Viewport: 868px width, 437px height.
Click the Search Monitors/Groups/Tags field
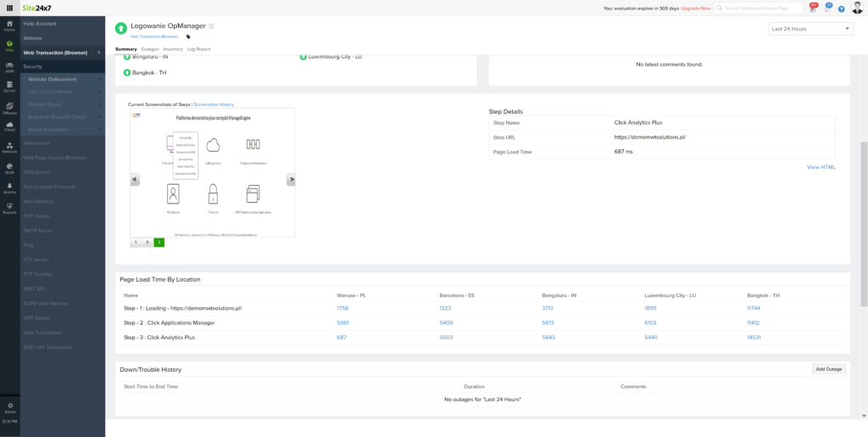coord(760,8)
